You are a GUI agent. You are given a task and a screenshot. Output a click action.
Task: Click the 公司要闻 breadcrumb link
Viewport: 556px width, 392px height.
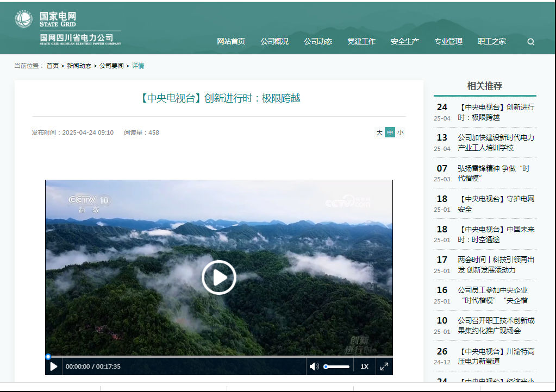(111, 66)
